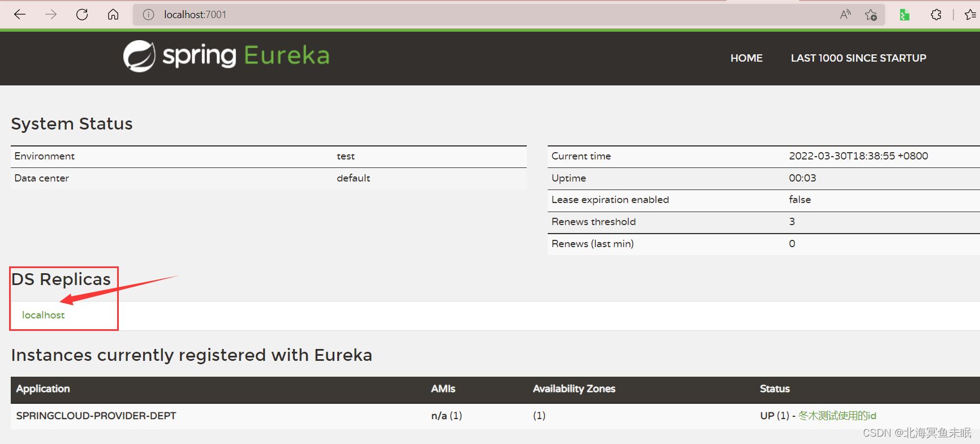
Task: Open the HOME navigation item
Action: pyautogui.click(x=746, y=58)
